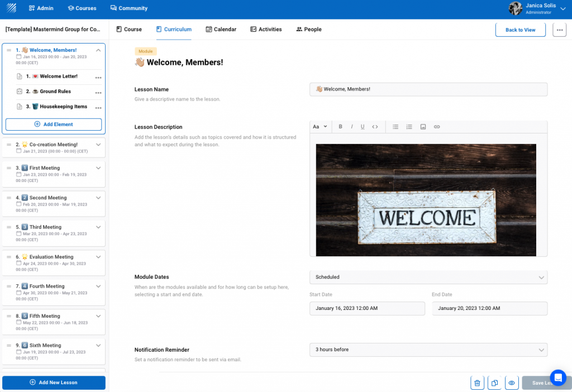Image resolution: width=572 pixels, height=392 pixels.
Task: Collapse the Welcome, Members! lesson
Action: (x=98, y=50)
